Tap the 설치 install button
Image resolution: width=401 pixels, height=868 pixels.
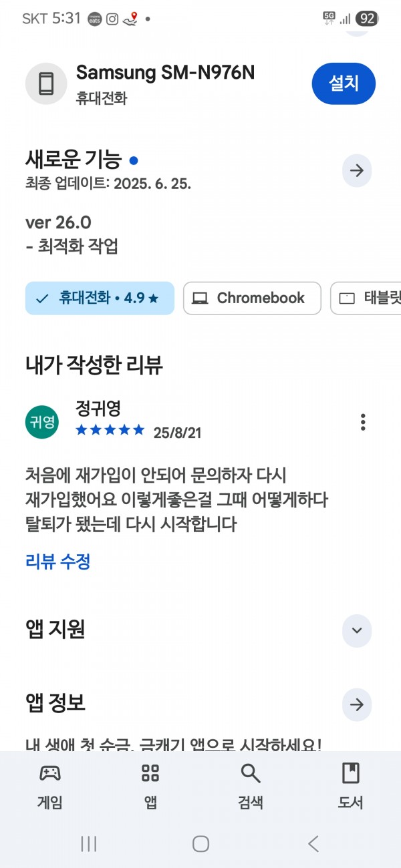344,83
